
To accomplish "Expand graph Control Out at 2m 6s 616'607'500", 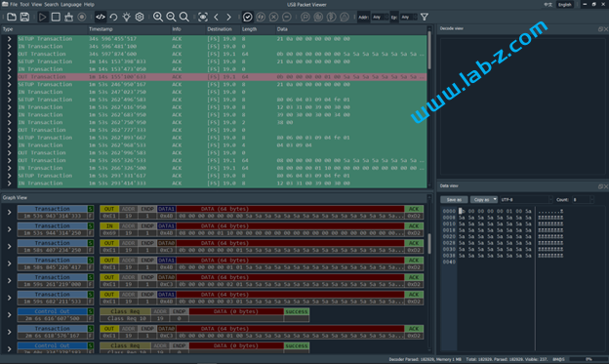I will (x=9, y=314).
